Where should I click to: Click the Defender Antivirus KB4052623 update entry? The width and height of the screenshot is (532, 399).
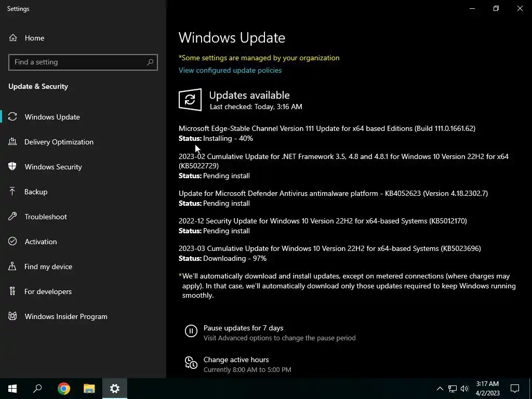click(333, 193)
